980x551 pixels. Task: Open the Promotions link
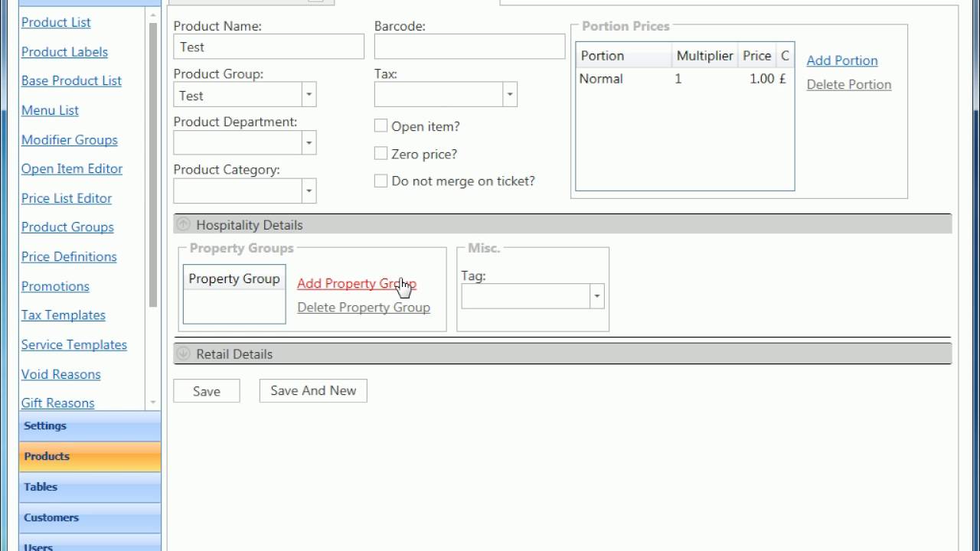click(55, 286)
